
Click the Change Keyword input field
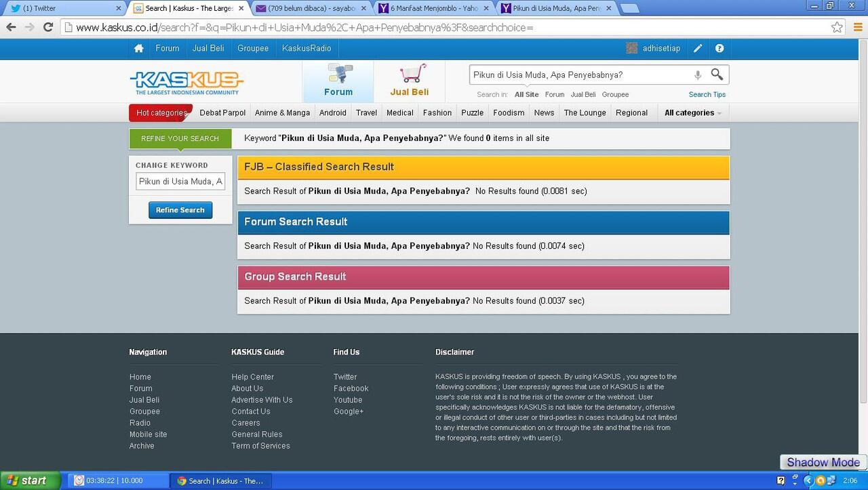tap(180, 181)
